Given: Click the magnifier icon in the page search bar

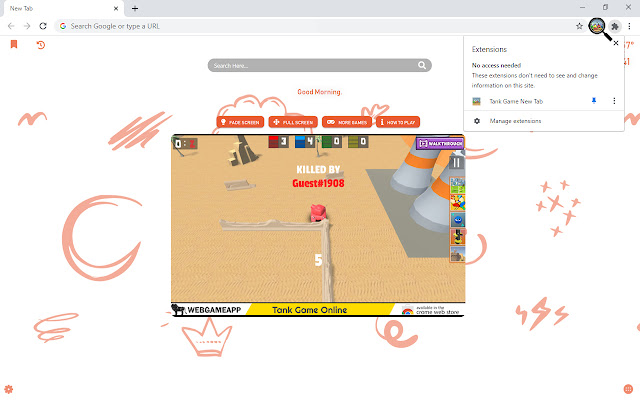Looking at the screenshot, I should point(422,65).
